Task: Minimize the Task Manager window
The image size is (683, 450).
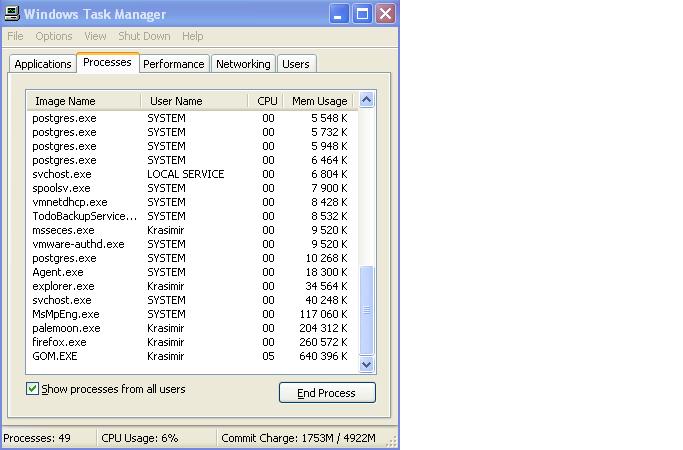Action: pyautogui.click(x=338, y=14)
